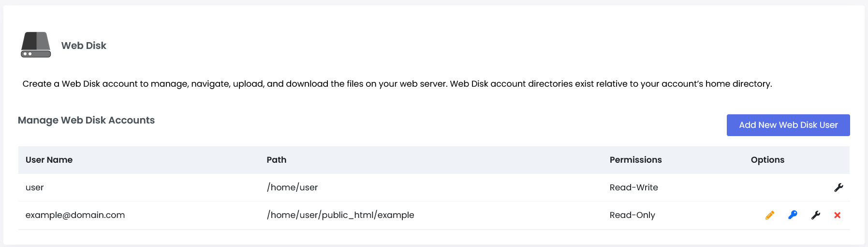
Task: Click the Read-Write permission value
Action: click(x=633, y=187)
